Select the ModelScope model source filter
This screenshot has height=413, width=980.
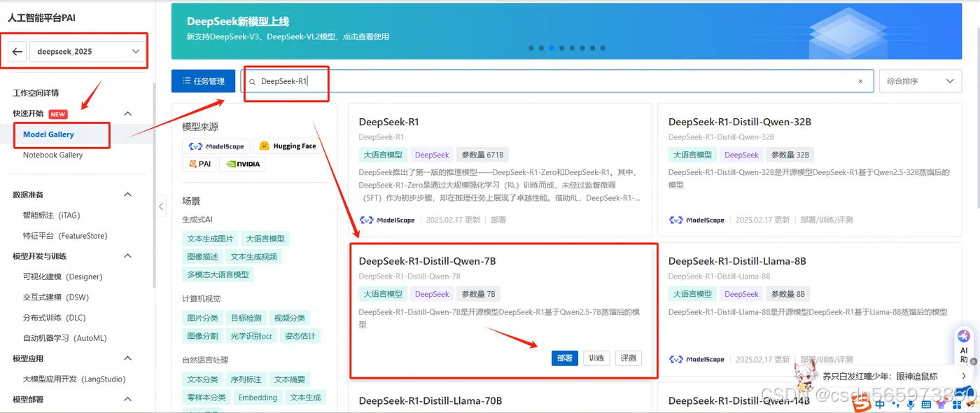(x=216, y=146)
